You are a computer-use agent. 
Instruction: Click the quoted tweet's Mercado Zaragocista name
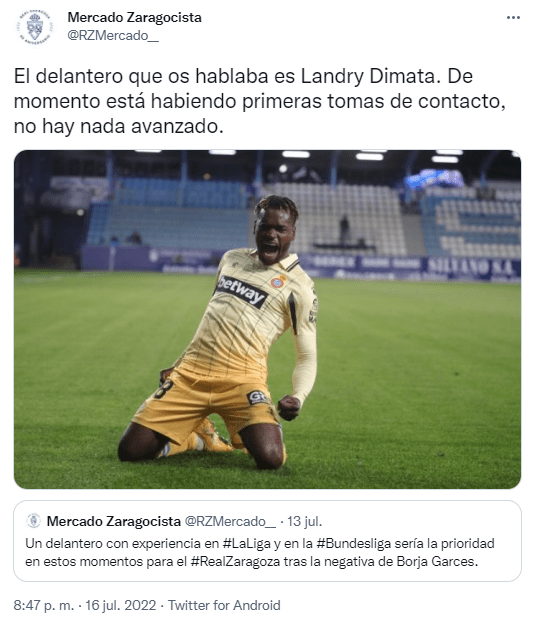[113, 521]
